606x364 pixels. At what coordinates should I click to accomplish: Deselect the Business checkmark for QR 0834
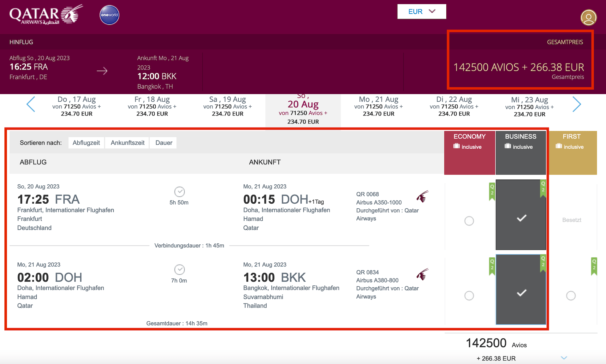click(521, 293)
